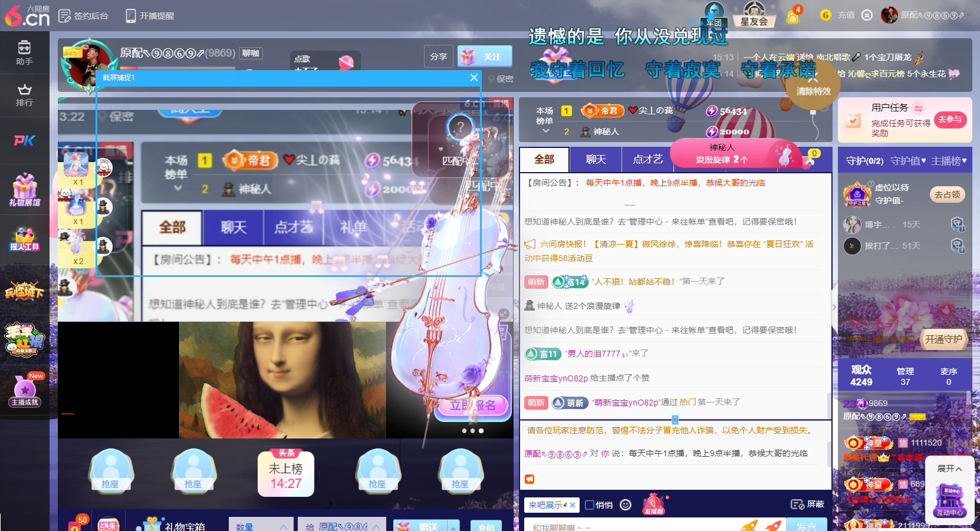Select the 观众 4249 audience tab
Image resolution: width=980 pixels, height=531 pixels.
click(x=861, y=375)
